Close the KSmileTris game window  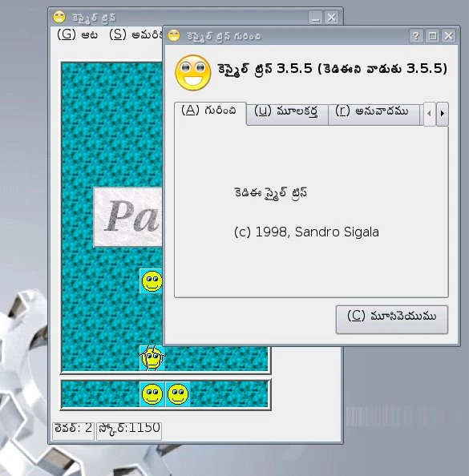click(x=331, y=18)
